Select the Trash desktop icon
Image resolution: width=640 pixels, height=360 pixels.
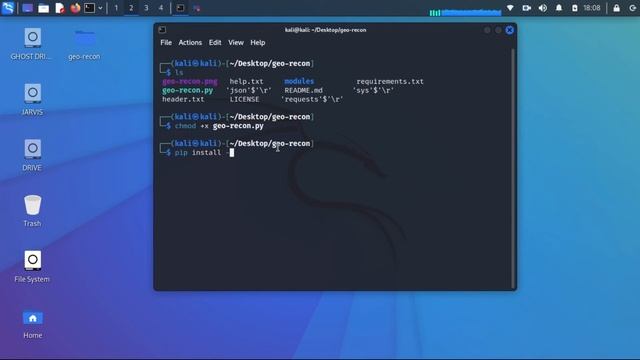(32, 211)
